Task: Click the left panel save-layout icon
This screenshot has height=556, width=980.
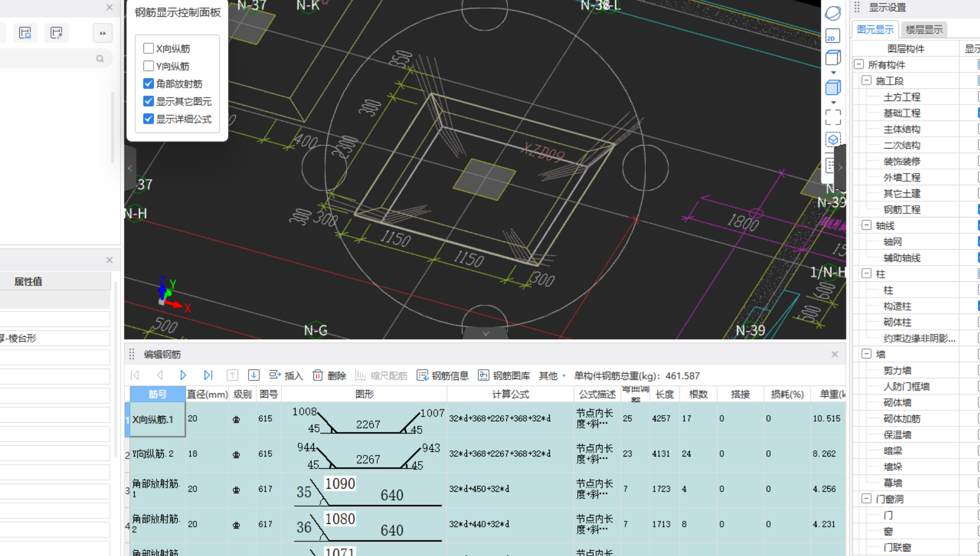Action: click(x=25, y=33)
